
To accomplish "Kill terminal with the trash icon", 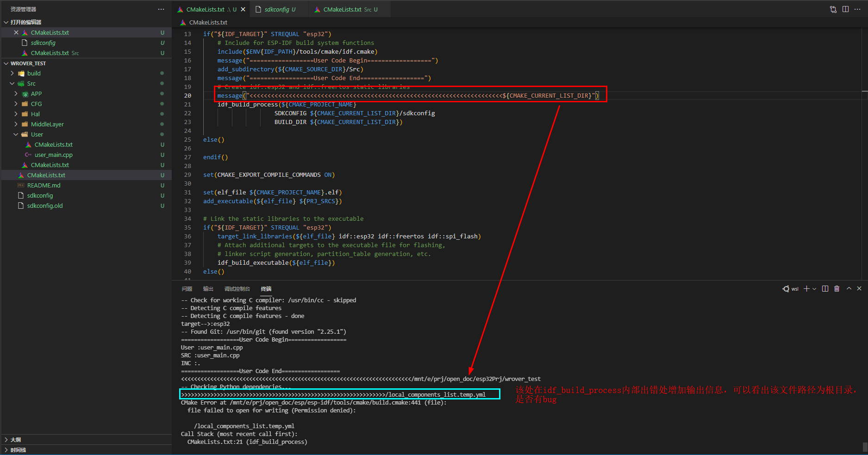I will [x=837, y=288].
